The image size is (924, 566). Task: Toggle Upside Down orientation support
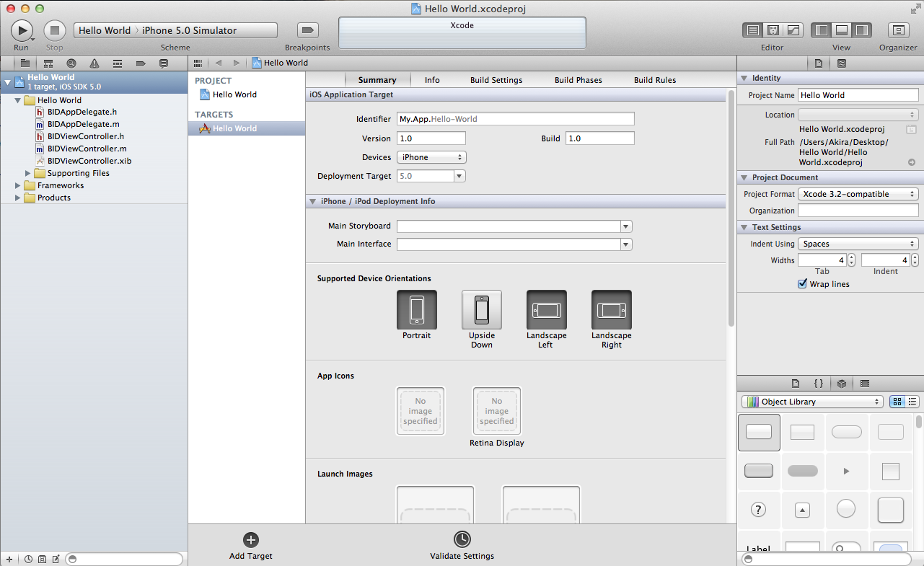coord(482,310)
